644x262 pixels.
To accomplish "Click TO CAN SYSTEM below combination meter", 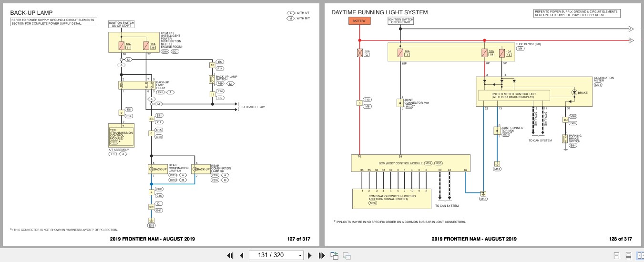I will pos(541,140).
